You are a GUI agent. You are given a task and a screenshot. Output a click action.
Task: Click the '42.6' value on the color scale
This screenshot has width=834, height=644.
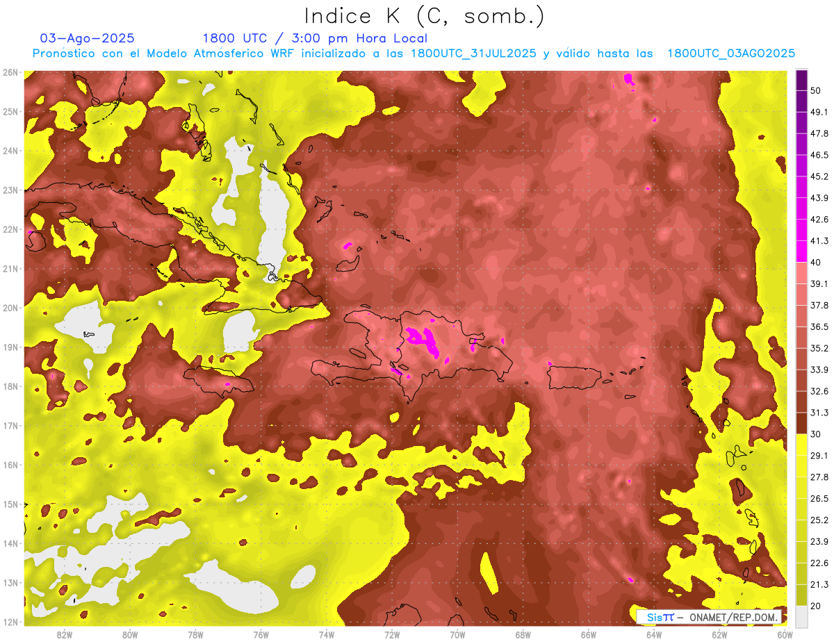[819, 220]
